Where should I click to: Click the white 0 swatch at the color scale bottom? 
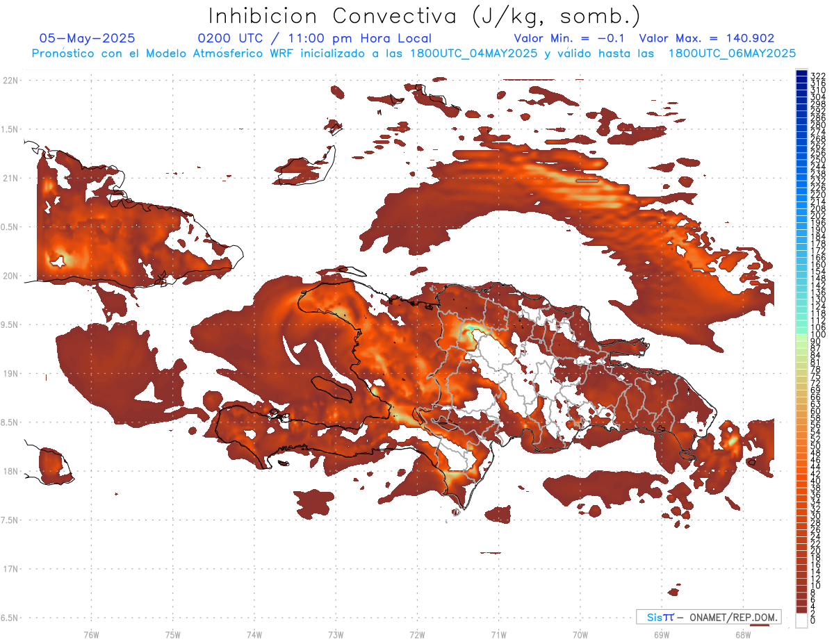point(801,621)
